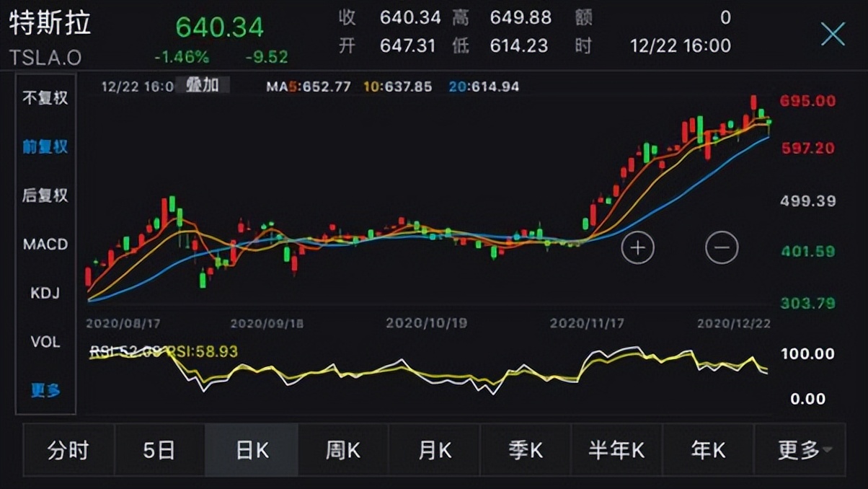This screenshot has height=489, width=868.
Task: Click the time value 12/22 16:00
Action: tap(680, 46)
